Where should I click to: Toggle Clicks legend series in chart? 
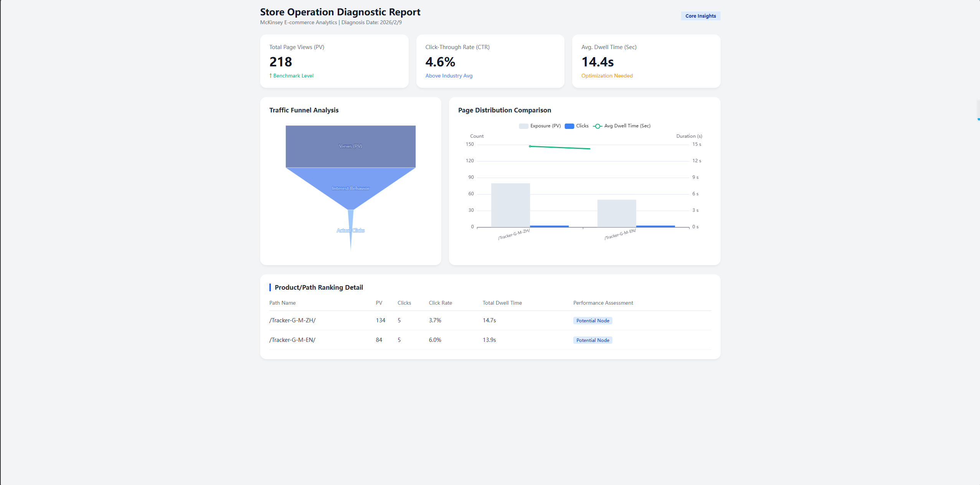pyautogui.click(x=582, y=126)
